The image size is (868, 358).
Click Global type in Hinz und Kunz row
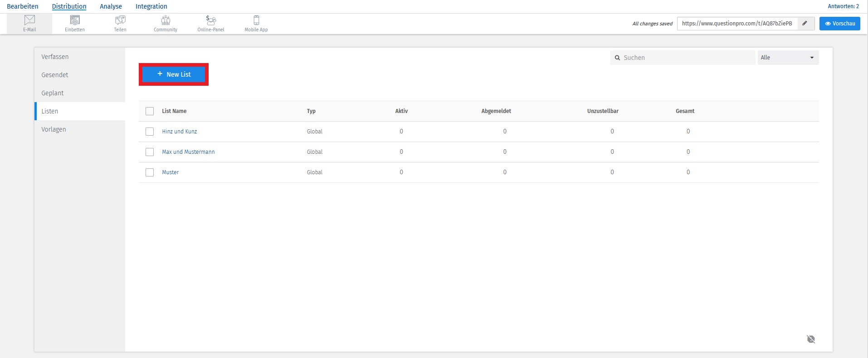(315, 132)
